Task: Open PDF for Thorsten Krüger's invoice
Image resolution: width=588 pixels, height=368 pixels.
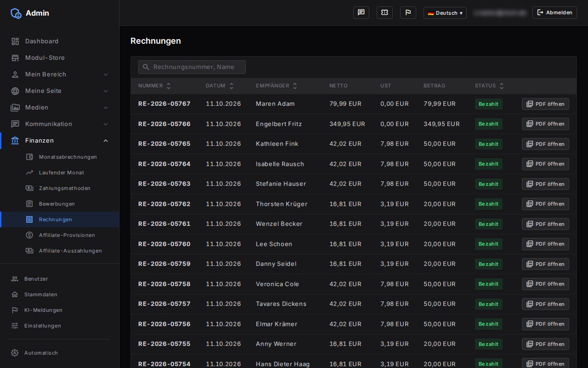Action: click(x=545, y=204)
